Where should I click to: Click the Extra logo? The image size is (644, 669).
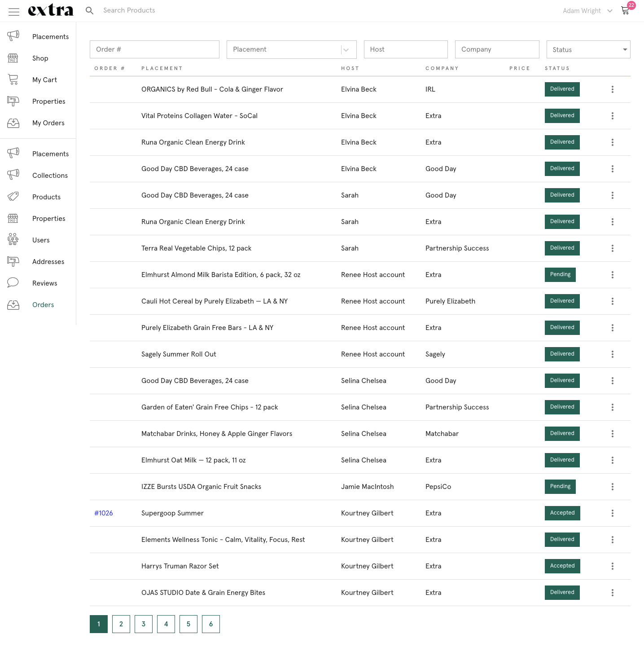coord(51,10)
